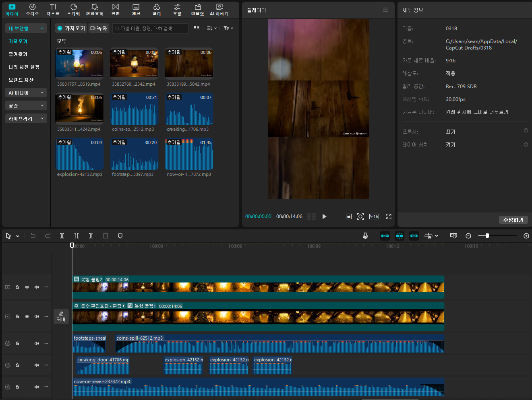
Task: Click the marker shield icon in timeline toolbar
Action: point(120,236)
